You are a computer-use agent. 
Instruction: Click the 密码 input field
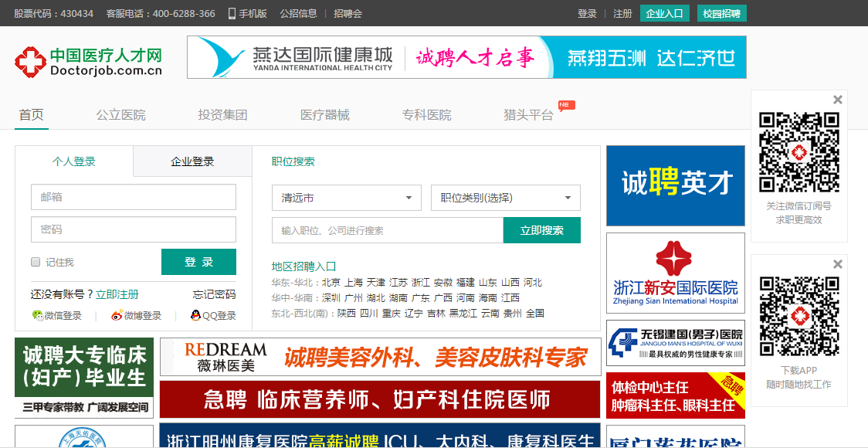pyautogui.click(x=134, y=229)
